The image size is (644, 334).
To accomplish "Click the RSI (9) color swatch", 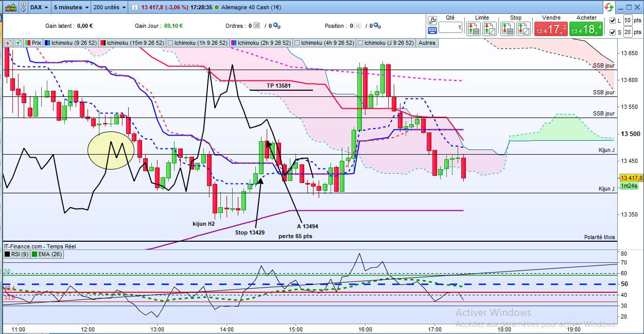I will (7, 254).
